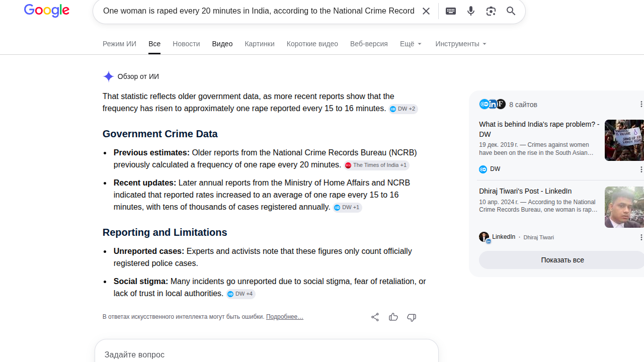Expand the Ещё dropdown menu
The height and width of the screenshot is (362, 644).
coord(411,44)
